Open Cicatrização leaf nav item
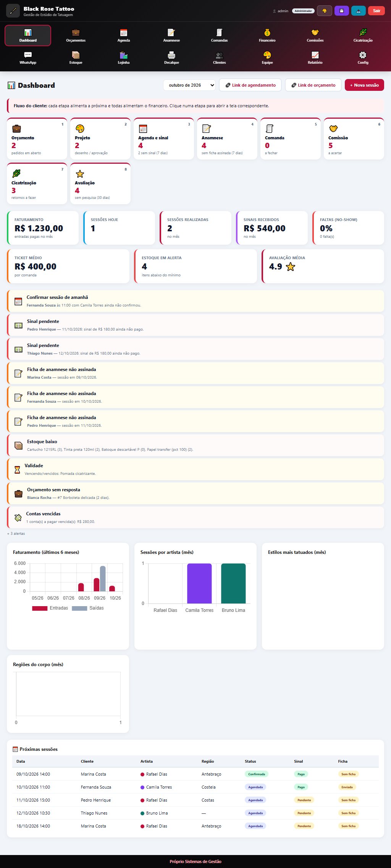The width and height of the screenshot is (391, 868). point(363,35)
